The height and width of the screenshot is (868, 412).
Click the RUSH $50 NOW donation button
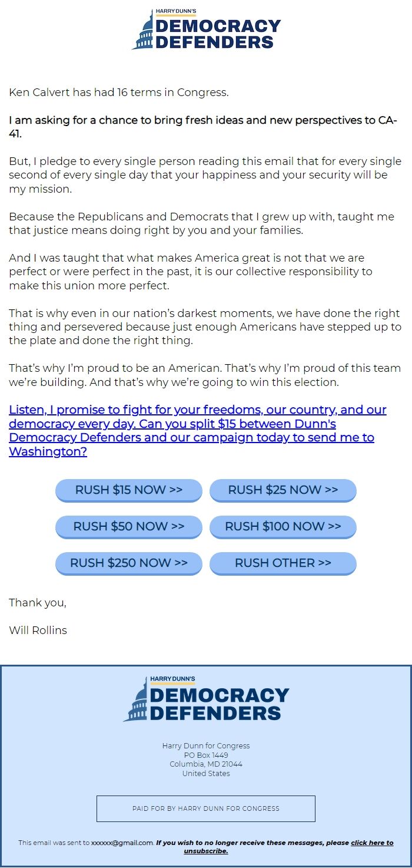point(128,526)
